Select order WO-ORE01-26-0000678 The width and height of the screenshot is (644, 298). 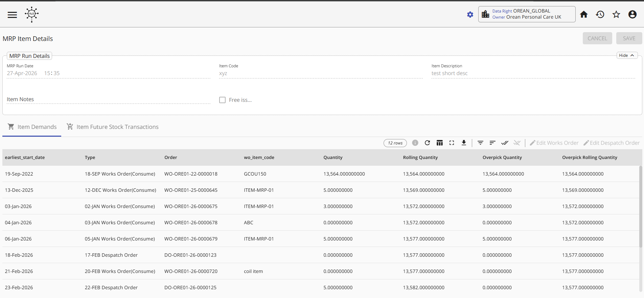[x=191, y=223]
